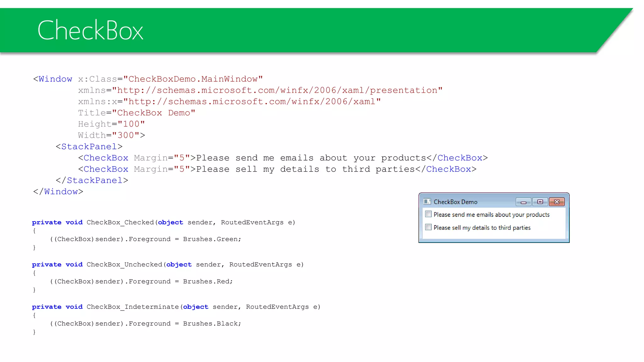Click the Title="CheckBox Demo" attribute
This screenshot has height=362, width=644.
(136, 113)
